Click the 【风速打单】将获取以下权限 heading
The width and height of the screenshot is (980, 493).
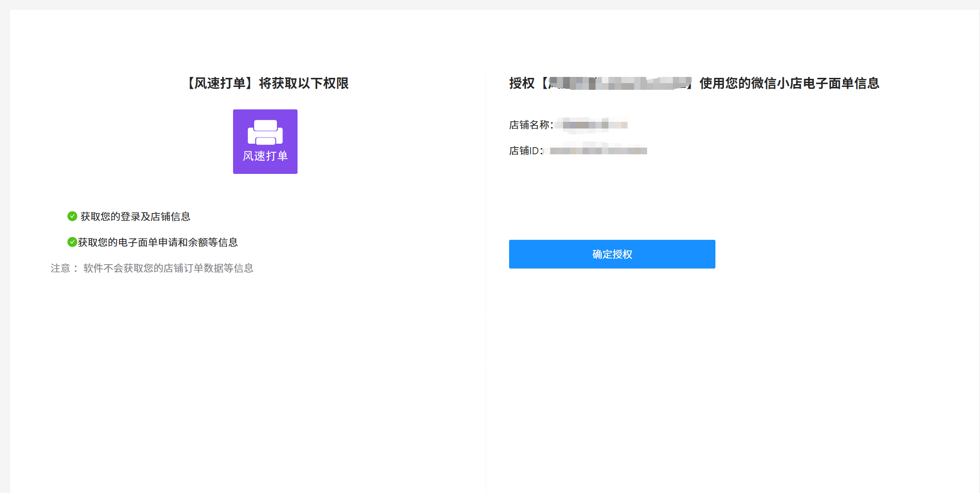(267, 83)
